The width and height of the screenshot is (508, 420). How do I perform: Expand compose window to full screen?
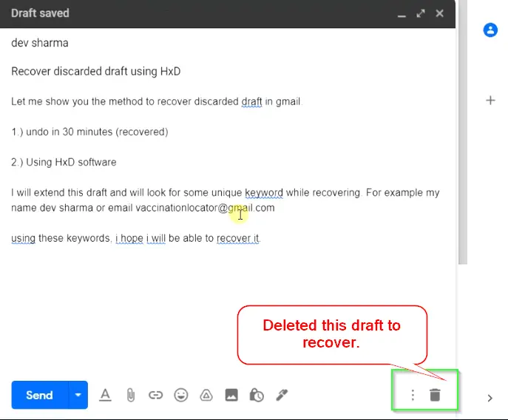tap(421, 13)
